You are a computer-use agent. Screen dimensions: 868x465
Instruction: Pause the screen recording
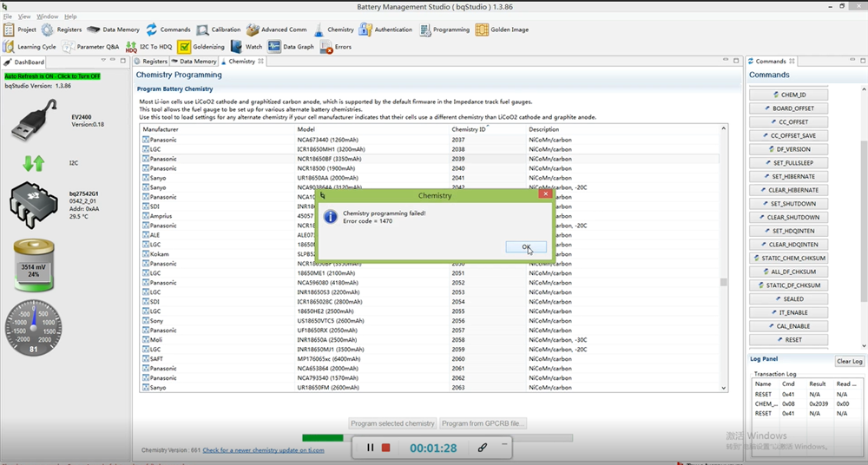(x=371, y=448)
